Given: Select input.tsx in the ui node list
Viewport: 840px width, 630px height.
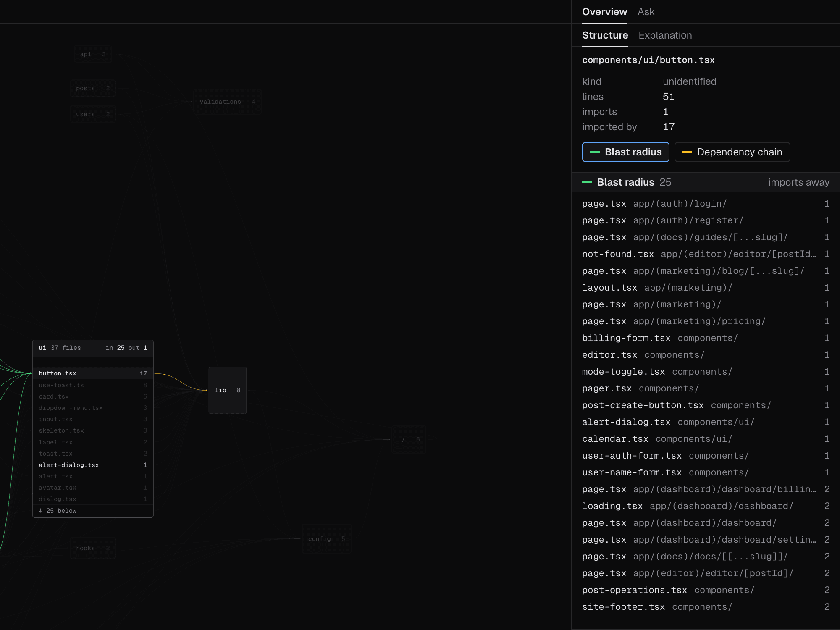Looking at the screenshot, I should (93, 419).
